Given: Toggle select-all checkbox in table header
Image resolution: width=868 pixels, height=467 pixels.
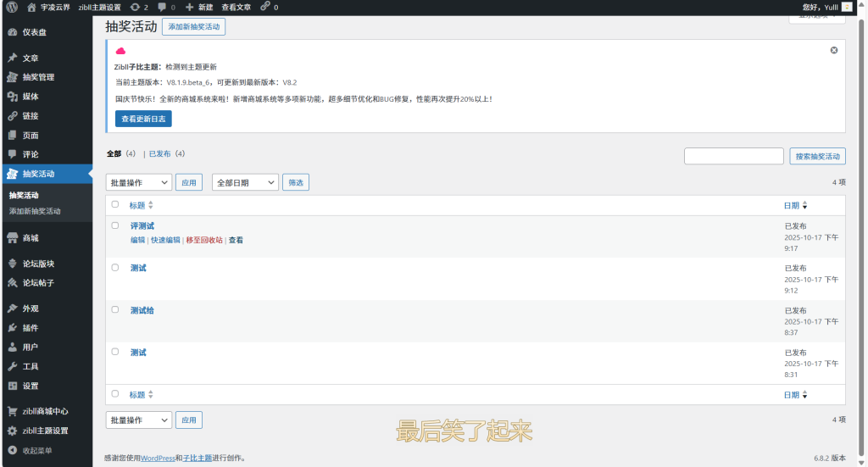Looking at the screenshot, I should click(x=115, y=204).
